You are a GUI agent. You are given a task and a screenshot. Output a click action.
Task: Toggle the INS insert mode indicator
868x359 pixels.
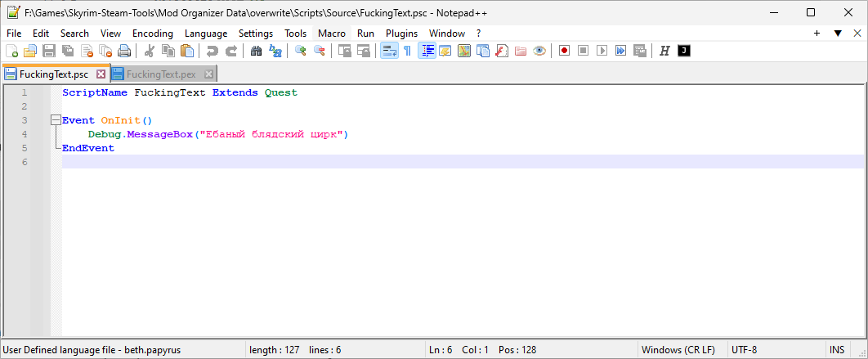tap(837, 350)
